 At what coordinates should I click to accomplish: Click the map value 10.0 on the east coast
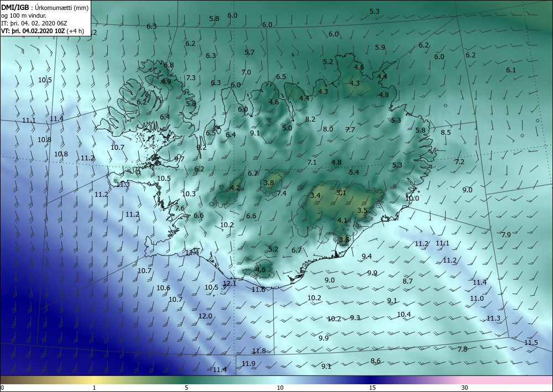(x=412, y=198)
